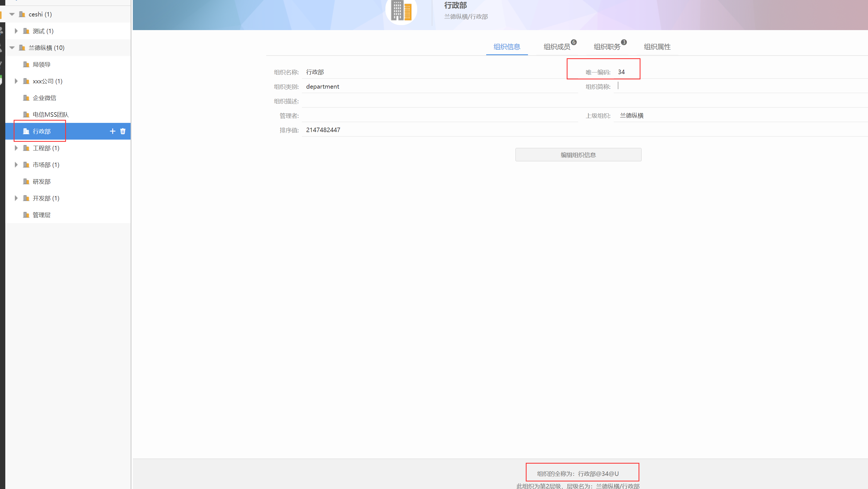Click the large building avatar icon in header

(401, 11)
